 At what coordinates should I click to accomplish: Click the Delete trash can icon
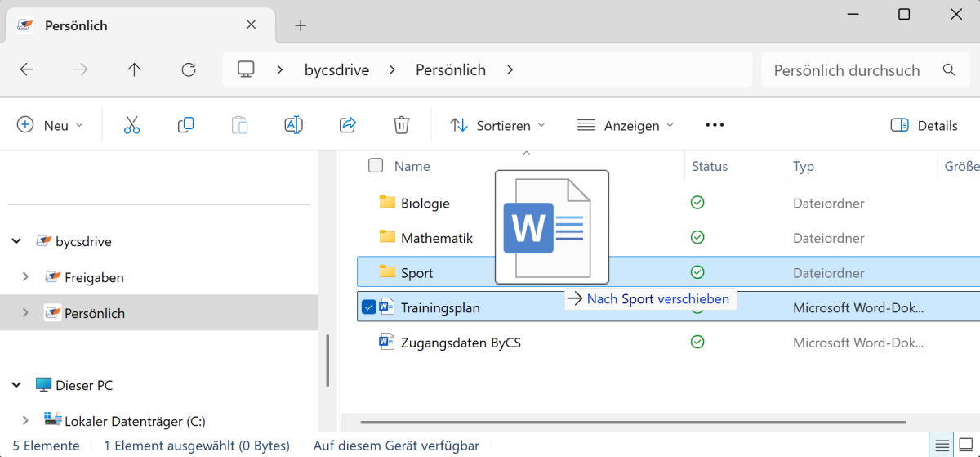coord(401,125)
